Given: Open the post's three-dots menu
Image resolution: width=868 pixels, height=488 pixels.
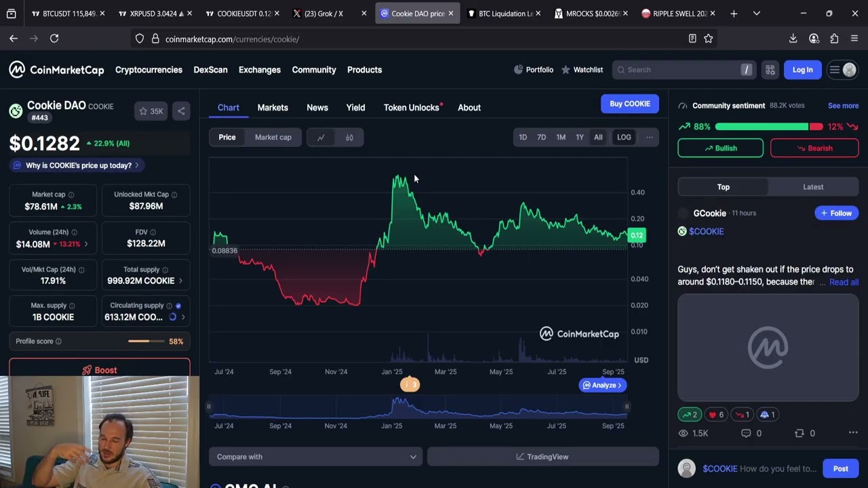Looking at the screenshot, I should click(x=853, y=433).
